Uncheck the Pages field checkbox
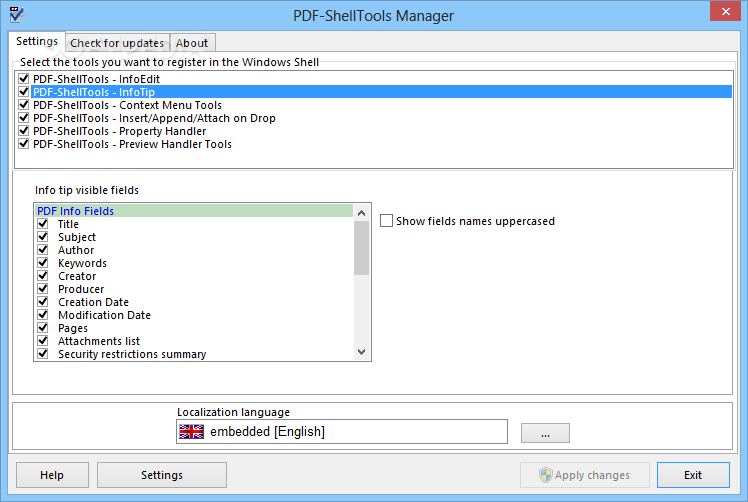Viewport: 748px width, 502px height. [43, 327]
